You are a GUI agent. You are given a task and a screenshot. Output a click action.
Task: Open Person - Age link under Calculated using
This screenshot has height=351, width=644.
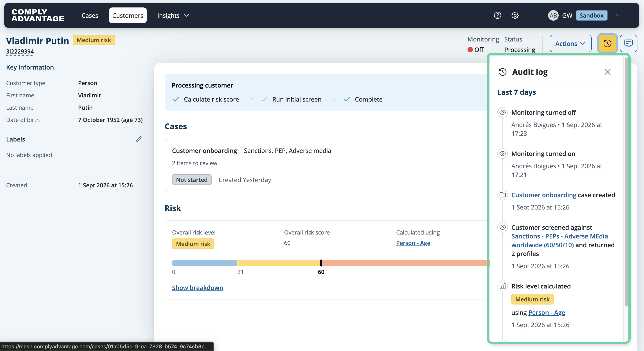(413, 243)
